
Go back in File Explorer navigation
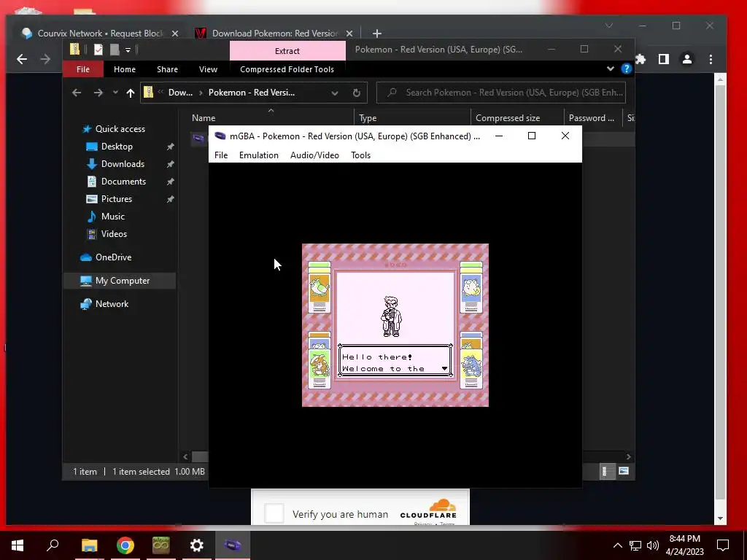click(x=77, y=93)
